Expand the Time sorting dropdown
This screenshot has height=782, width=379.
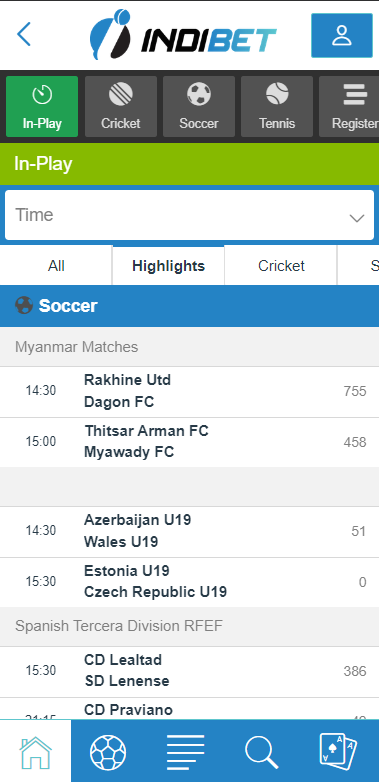(190, 215)
